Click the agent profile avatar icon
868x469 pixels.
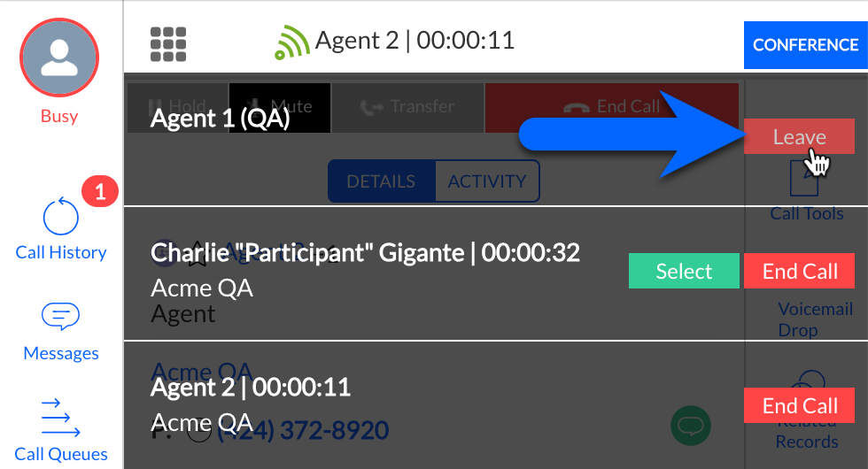click(59, 58)
